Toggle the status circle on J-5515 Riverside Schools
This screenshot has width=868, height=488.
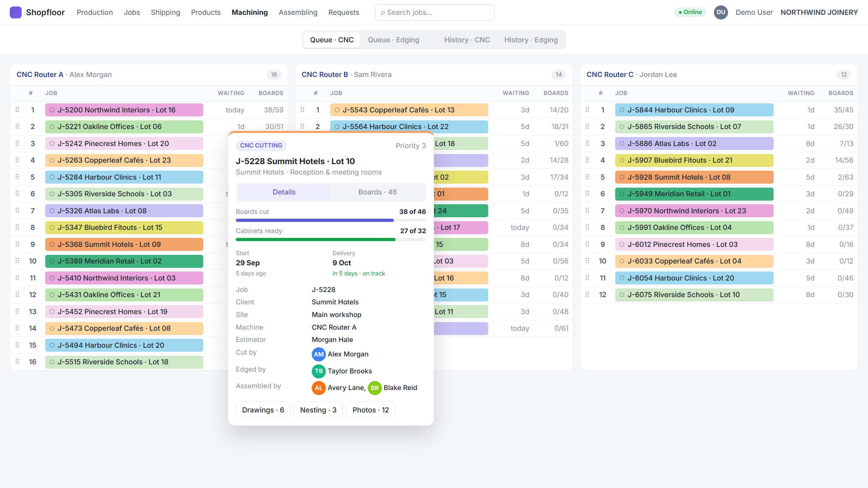[x=52, y=362]
